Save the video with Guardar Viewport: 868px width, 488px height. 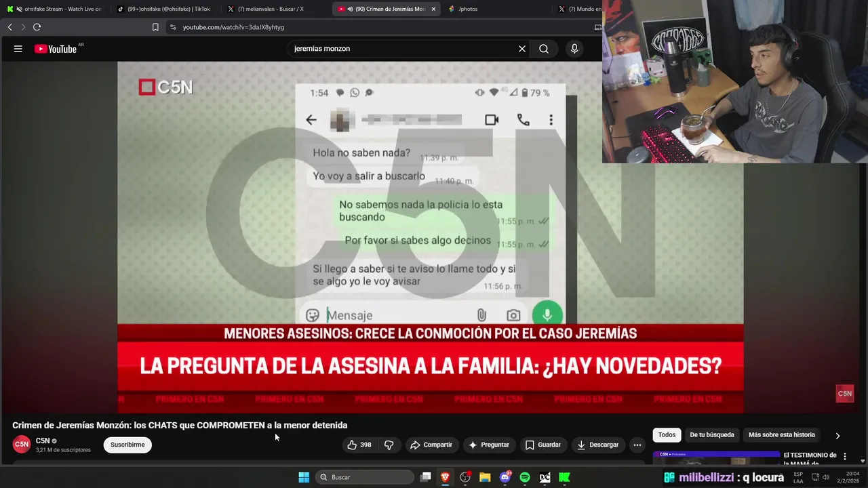[x=543, y=445]
